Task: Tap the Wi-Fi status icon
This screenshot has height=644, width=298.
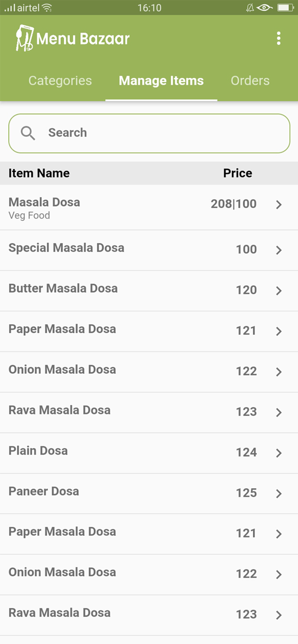Action: tap(47, 8)
